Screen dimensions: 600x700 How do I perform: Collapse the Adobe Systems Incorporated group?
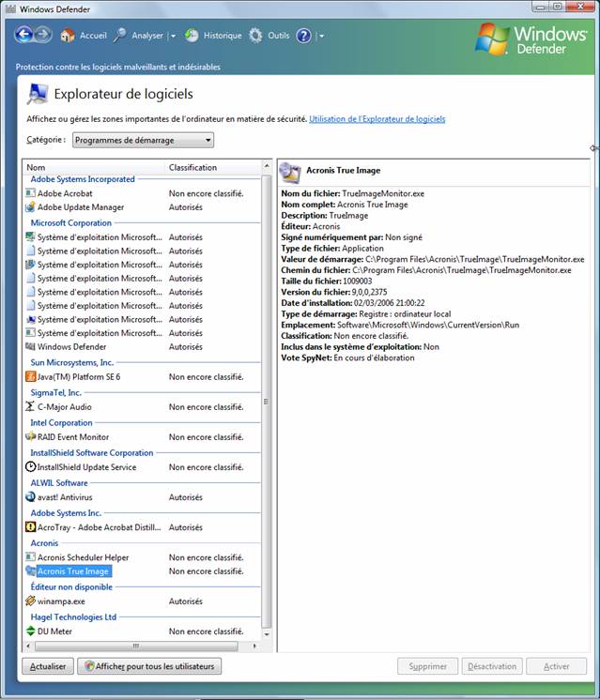tap(83, 179)
